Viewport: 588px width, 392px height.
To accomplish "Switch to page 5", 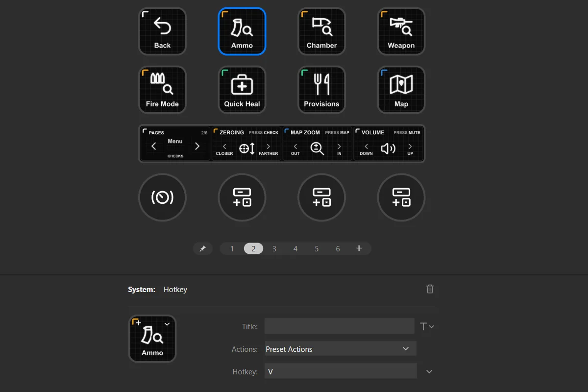I will 317,248.
